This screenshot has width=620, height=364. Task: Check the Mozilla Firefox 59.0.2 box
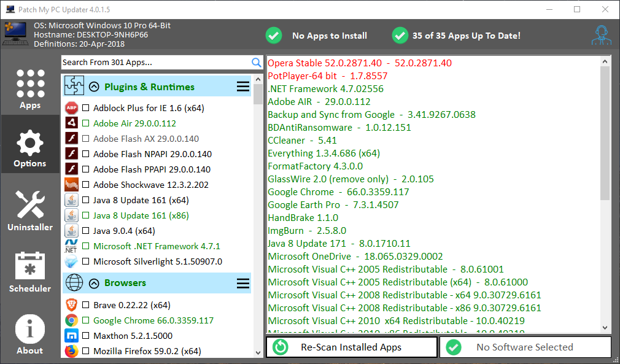(x=85, y=351)
